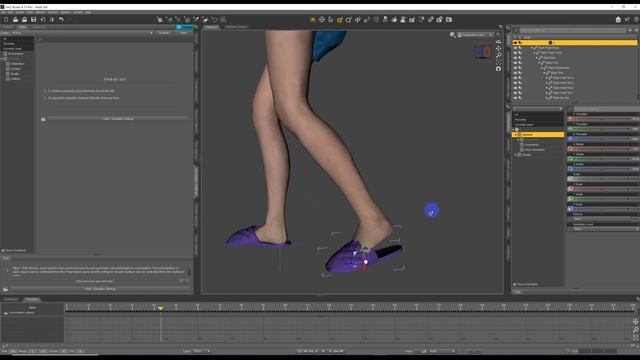
Task: Click the Currently Used filter in the left pane
Action: 17,49
